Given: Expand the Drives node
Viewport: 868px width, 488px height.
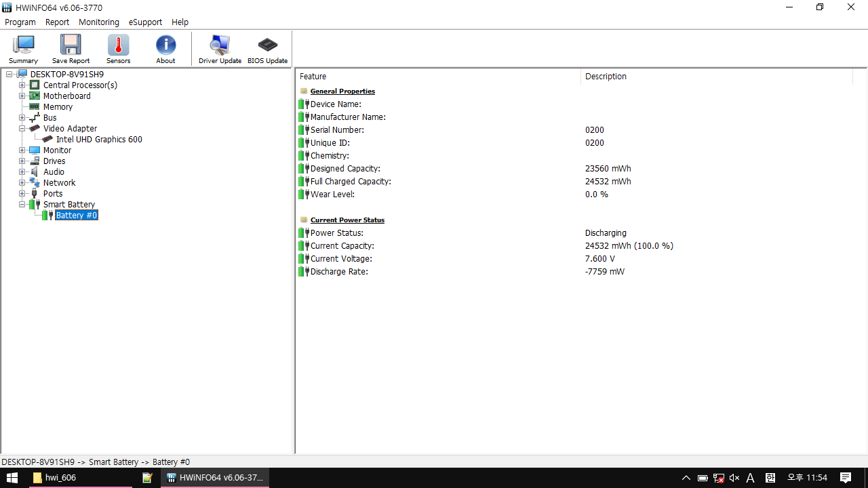Looking at the screenshot, I should (22, 161).
